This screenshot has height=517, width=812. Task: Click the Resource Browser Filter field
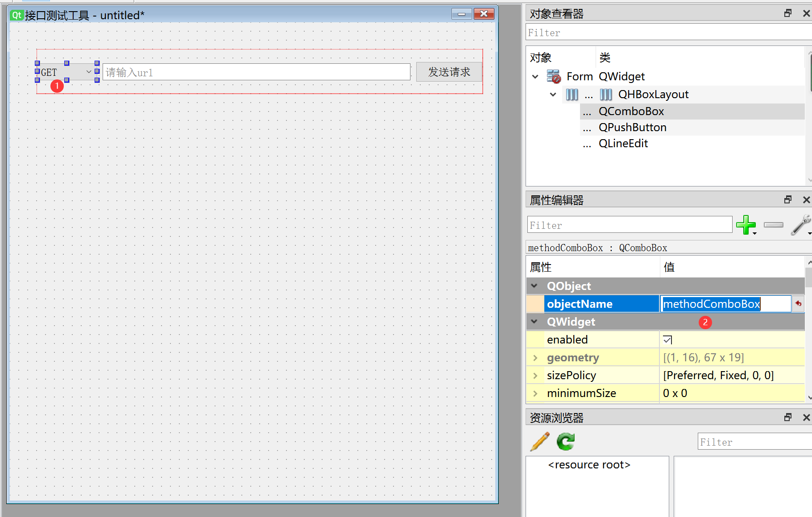pos(754,442)
